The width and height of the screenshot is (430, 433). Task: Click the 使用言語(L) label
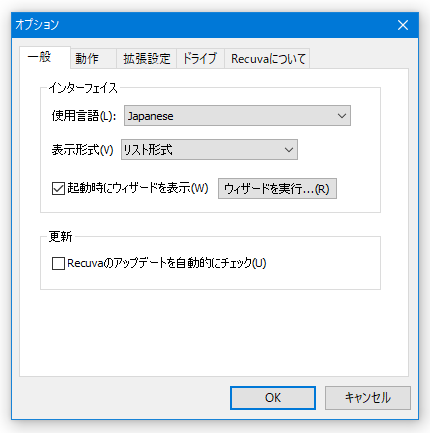pyautogui.click(x=84, y=116)
